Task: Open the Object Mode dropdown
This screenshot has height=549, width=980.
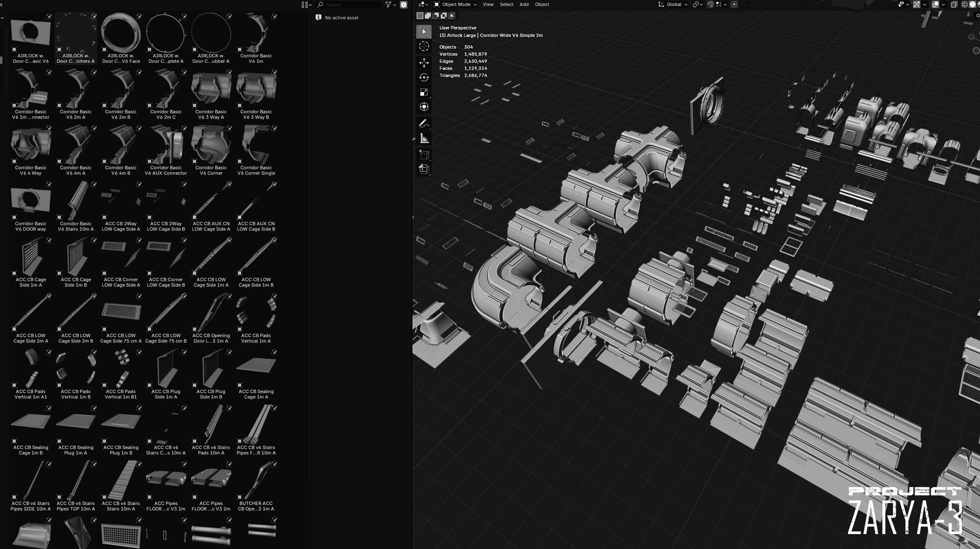Action: tap(455, 5)
